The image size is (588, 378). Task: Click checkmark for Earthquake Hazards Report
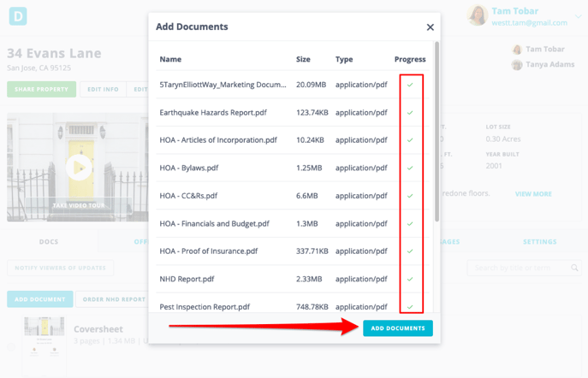(410, 112)
